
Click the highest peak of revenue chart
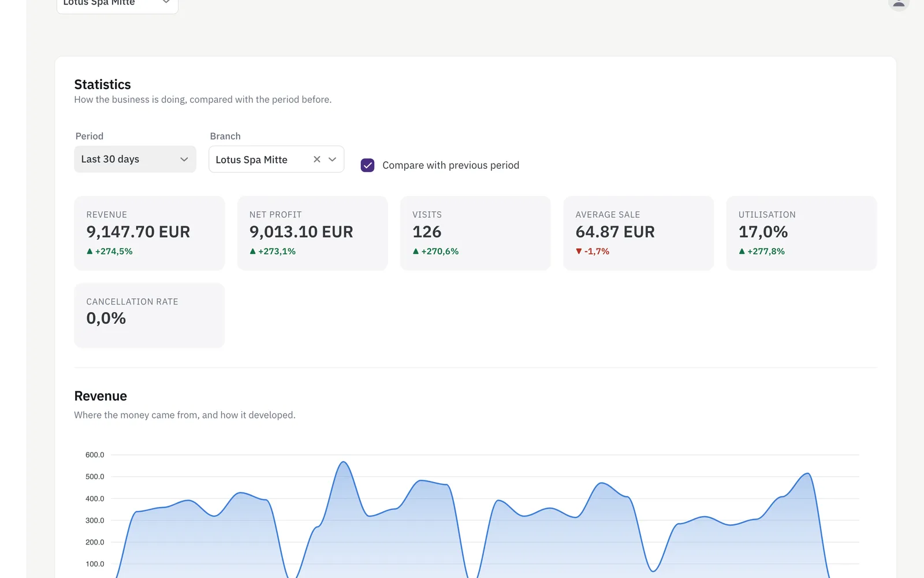[x=344, y=462]
